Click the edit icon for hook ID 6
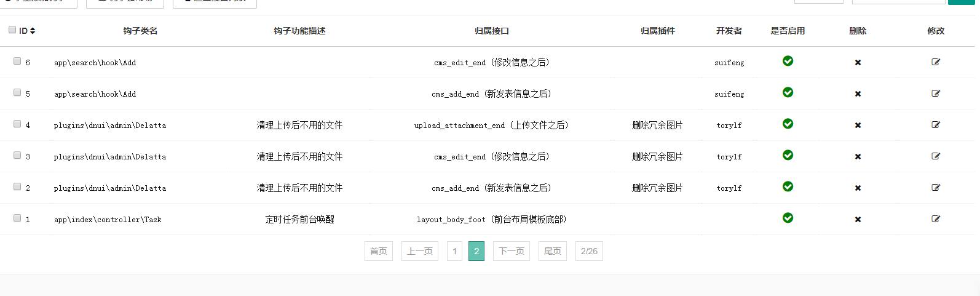The image size is (980, 296). pyautogui.click(x=936, y=62)
